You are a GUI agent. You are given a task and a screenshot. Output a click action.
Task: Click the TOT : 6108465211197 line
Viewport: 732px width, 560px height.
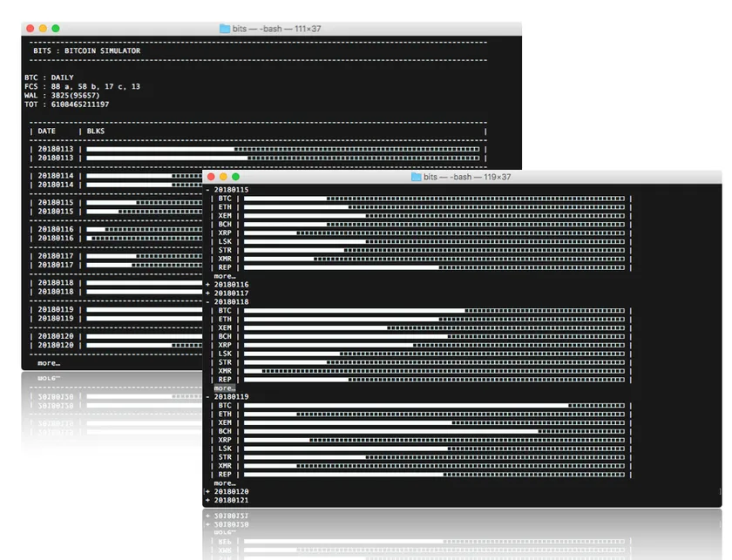pyautogui.click(x=67, y=104)
